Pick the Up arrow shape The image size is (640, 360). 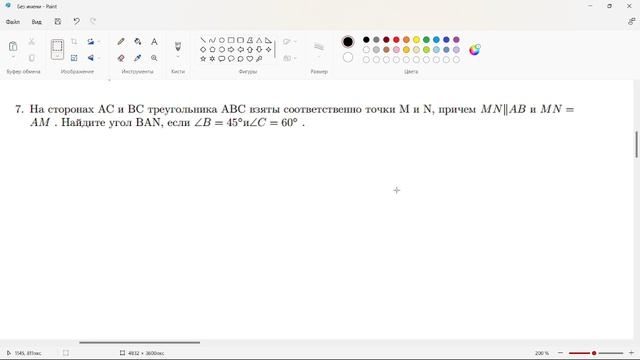click(x=250, y=49)
